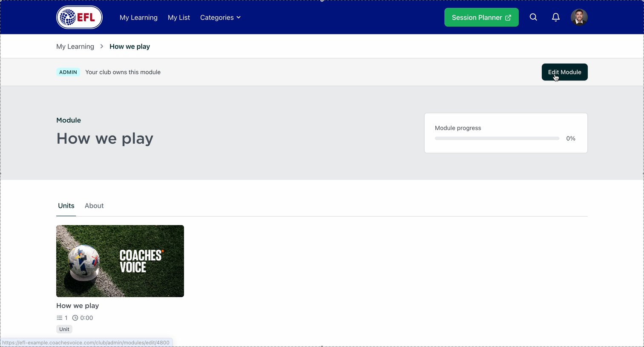This screenshot has height=347, width=644.
Task: Click the breadcrumb chevron separator
Action: click(102, 46)
